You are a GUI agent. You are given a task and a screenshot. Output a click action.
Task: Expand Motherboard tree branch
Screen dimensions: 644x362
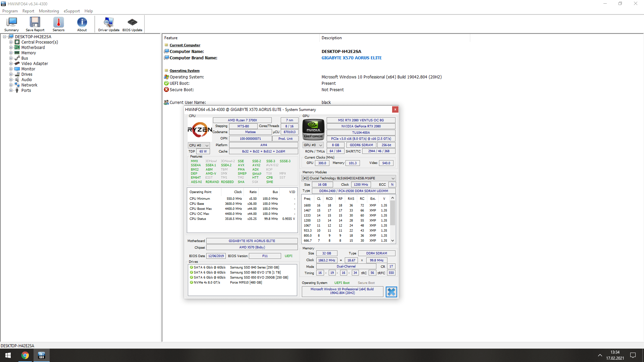click(11, 48)
